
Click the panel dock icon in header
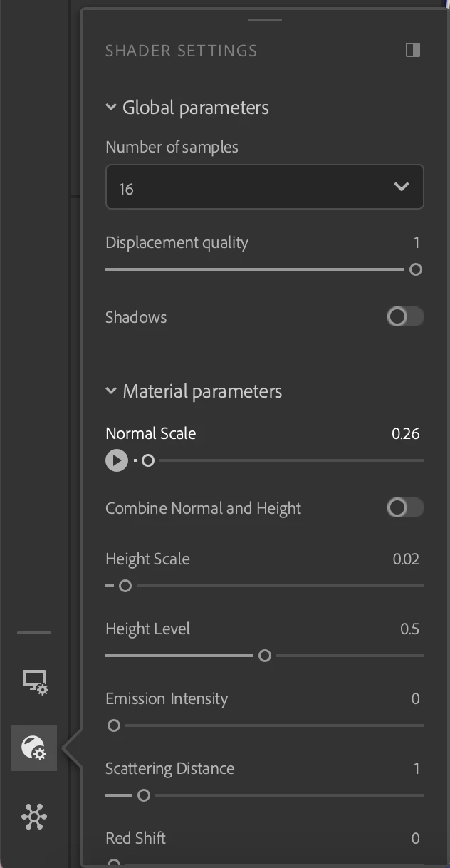[412, 50]
